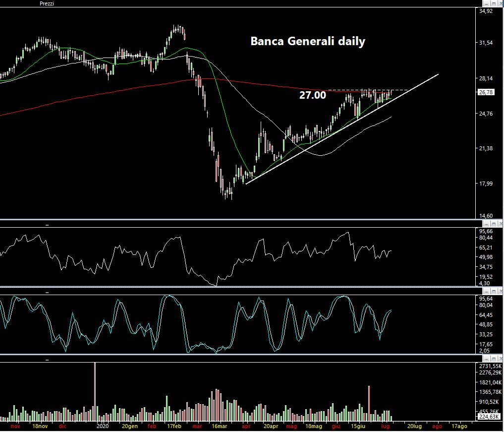Click the 80,44 oscillator scale value

(x=486, y=238)
